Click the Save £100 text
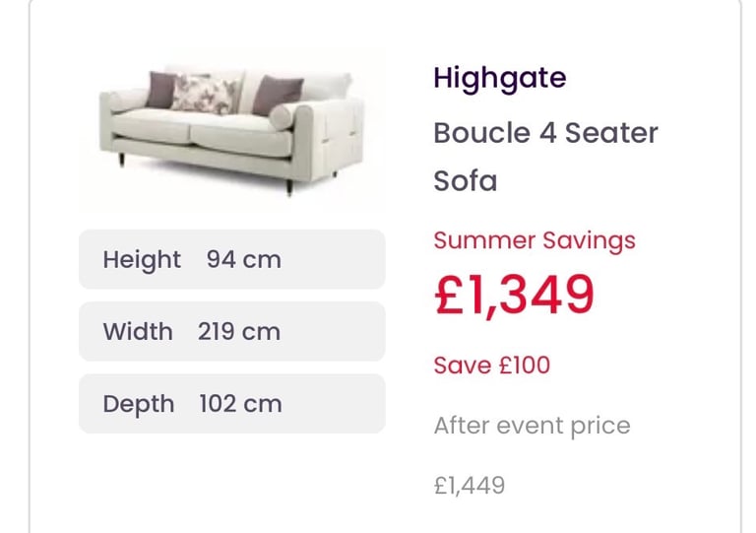Image resolution: width=756 pixels, height=533 pixels. pos(492,366)
